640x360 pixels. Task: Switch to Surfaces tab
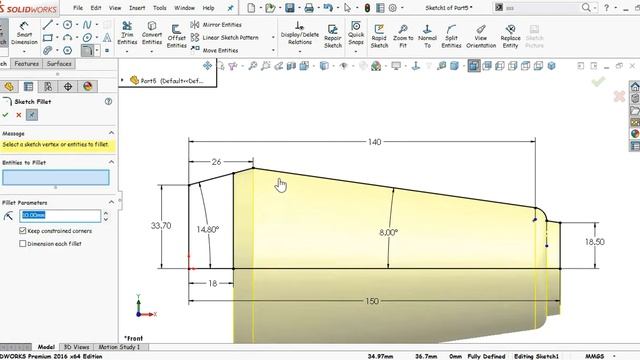(59, 64)
